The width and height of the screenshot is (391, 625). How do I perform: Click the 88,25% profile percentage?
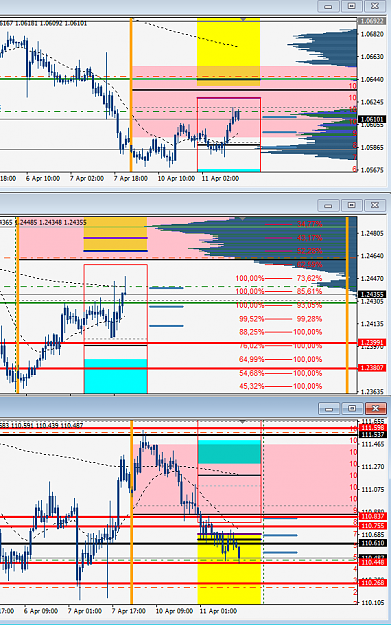click(251, 332)
